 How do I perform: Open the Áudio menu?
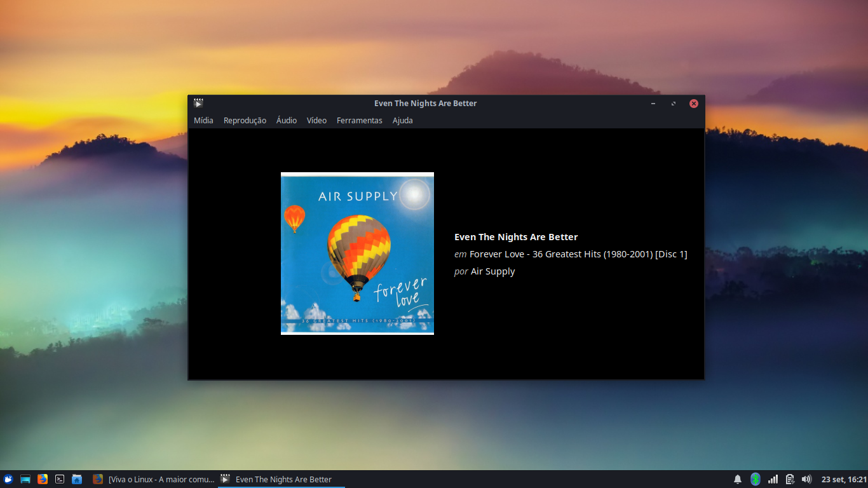tap(287, 120)
